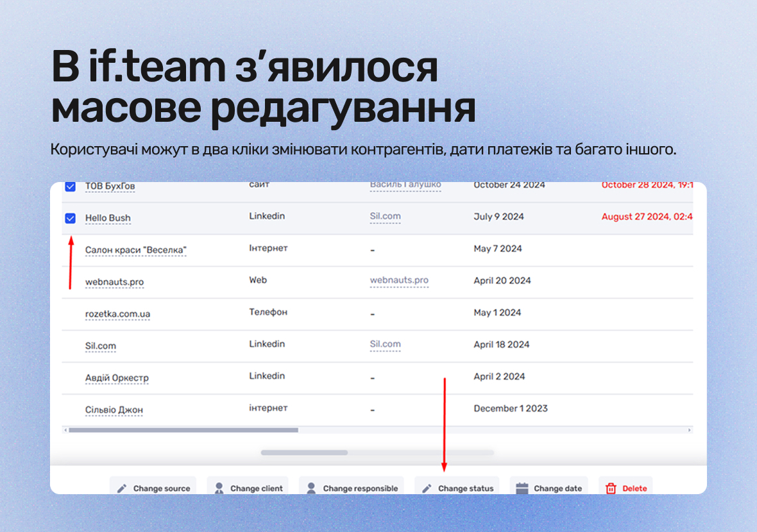Click the Change responsible button label
This screenshot has height=532, width=757.
[360, 488]
